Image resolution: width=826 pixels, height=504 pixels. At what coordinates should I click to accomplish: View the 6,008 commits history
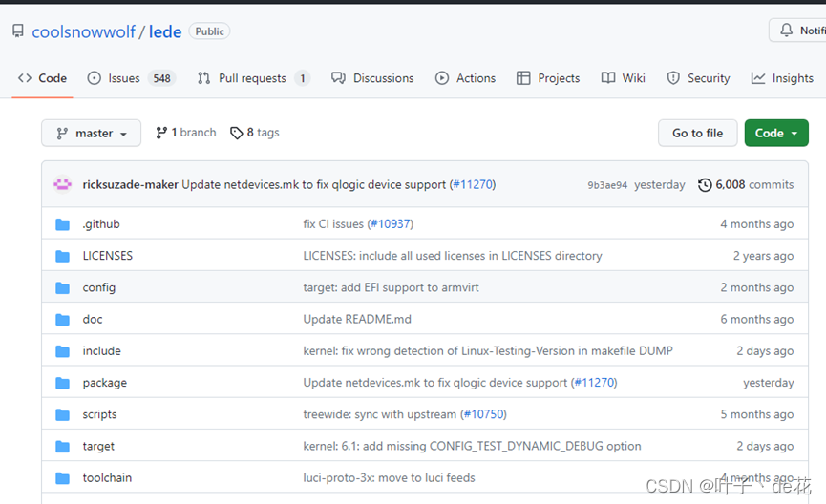746,185
